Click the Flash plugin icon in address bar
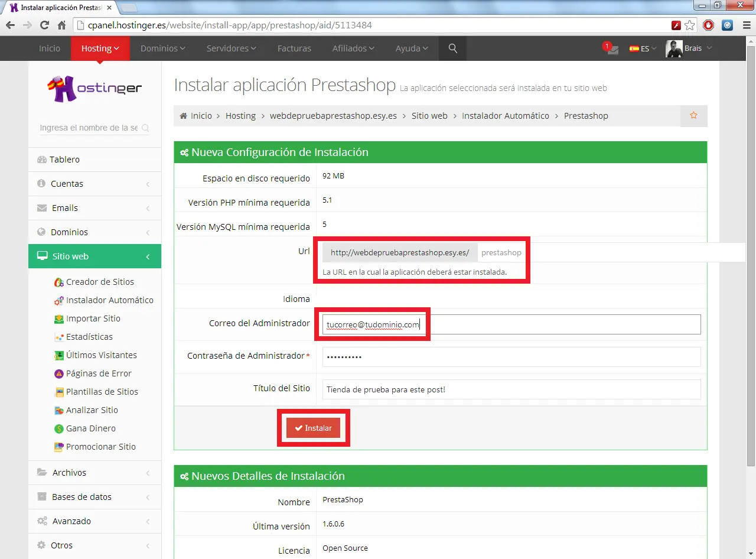The height and width of the screenshot is (559, 756). coord(676,25)
